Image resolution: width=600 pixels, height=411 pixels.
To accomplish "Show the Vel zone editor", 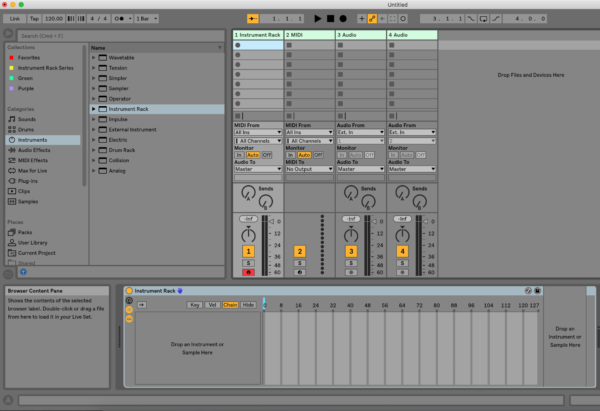I will 212,305.
